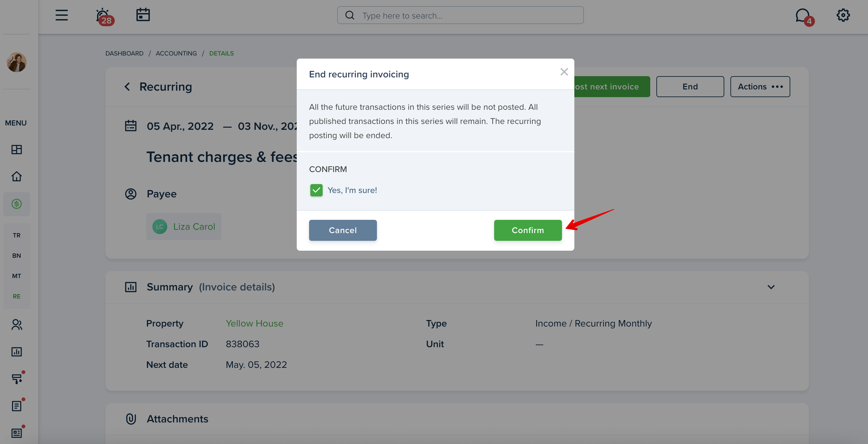Open news listing icon at sidebar bottom

17,433
